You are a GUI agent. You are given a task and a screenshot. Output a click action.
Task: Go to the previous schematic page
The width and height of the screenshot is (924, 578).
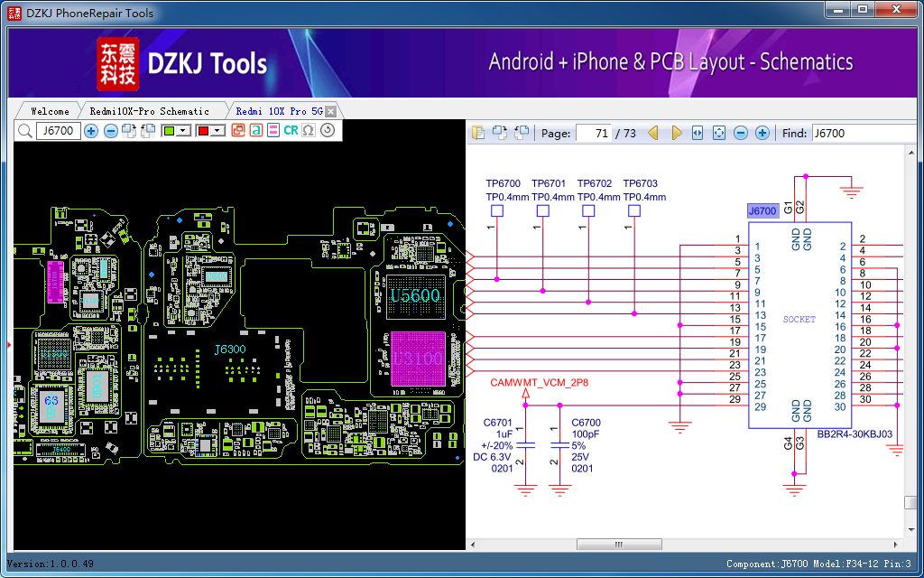(x=652, y=133)
